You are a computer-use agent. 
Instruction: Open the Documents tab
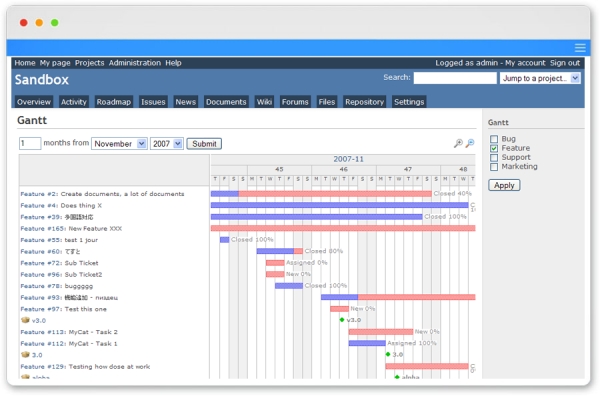(226, 102)
